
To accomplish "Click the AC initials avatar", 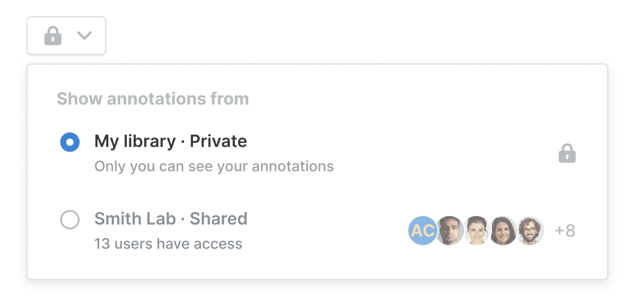I will tap(422, 231).
